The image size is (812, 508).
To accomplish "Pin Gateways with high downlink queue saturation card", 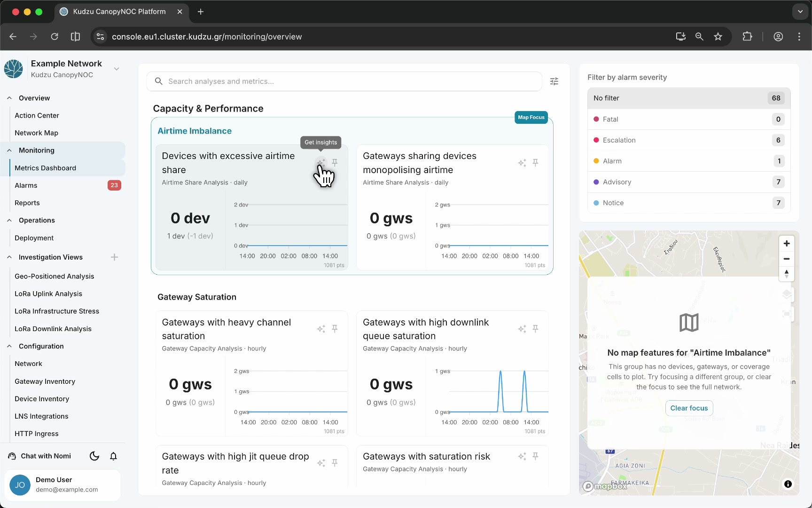I will [535, 329].
